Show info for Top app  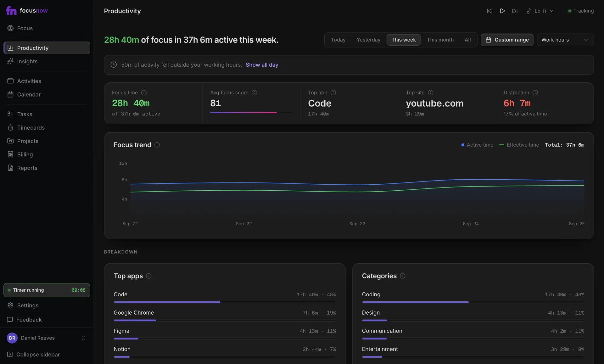[333, 93]
